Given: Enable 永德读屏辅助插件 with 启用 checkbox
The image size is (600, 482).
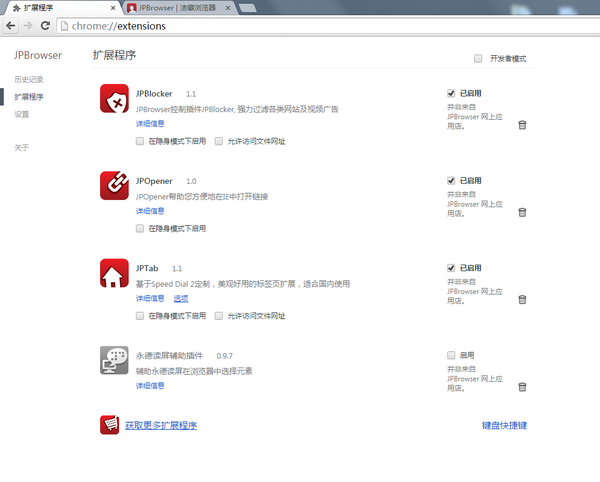Looking at the screenshot, I should point(451,354).
